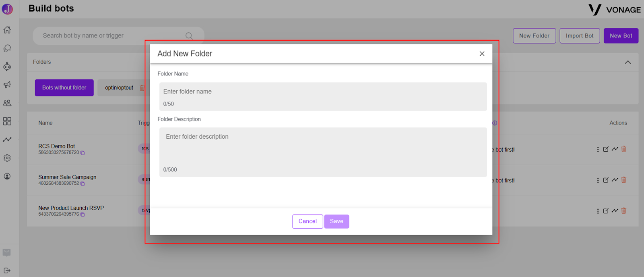Click the Folder Name input field
Screen dimensions: 644x277
323,96
